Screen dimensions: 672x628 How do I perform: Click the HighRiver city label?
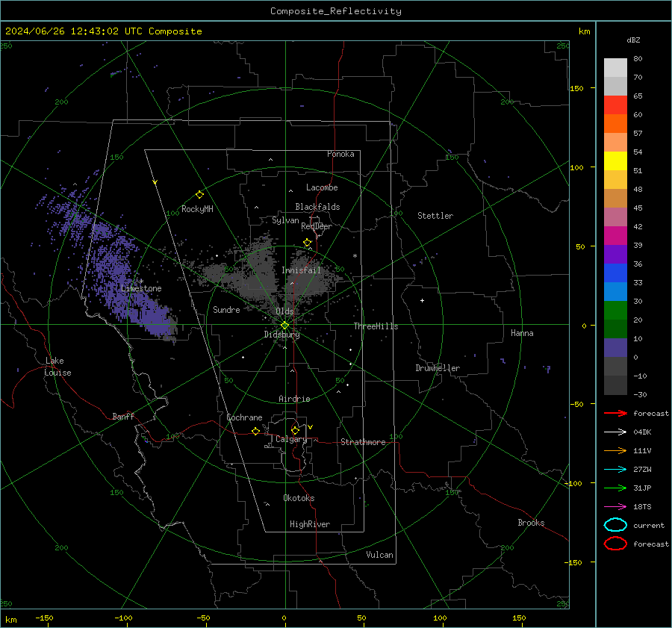click(310, 524)
